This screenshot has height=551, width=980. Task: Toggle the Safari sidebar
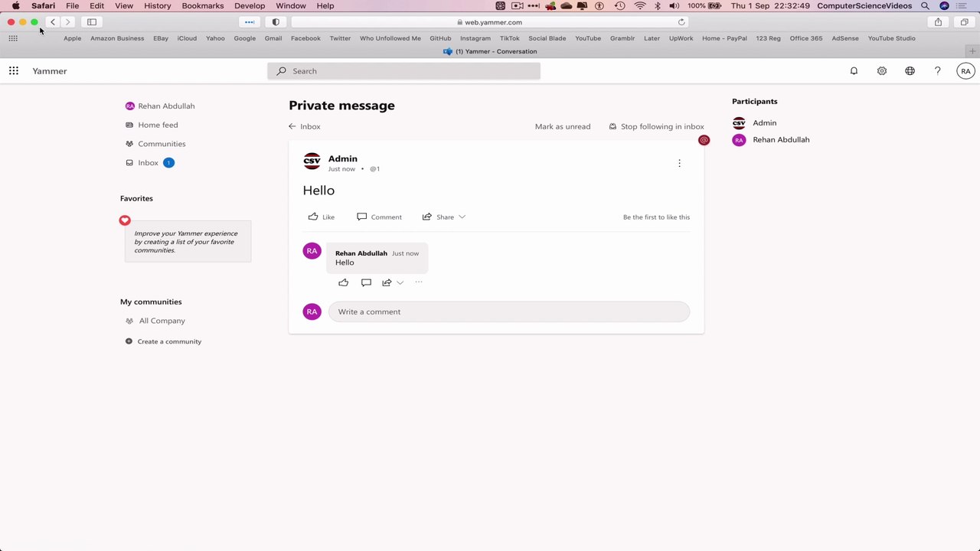(x=92, y=22)
